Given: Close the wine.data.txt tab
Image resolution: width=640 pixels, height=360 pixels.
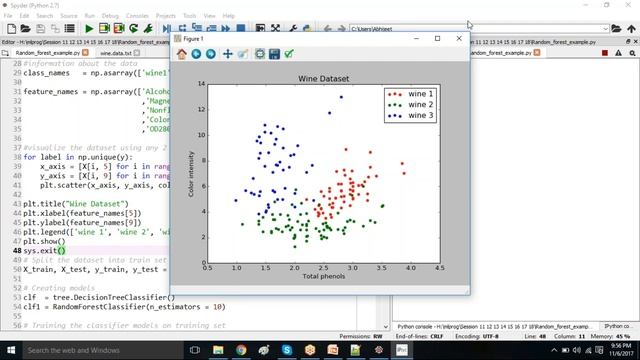Looking at the screenshot, I should (137, 53).
